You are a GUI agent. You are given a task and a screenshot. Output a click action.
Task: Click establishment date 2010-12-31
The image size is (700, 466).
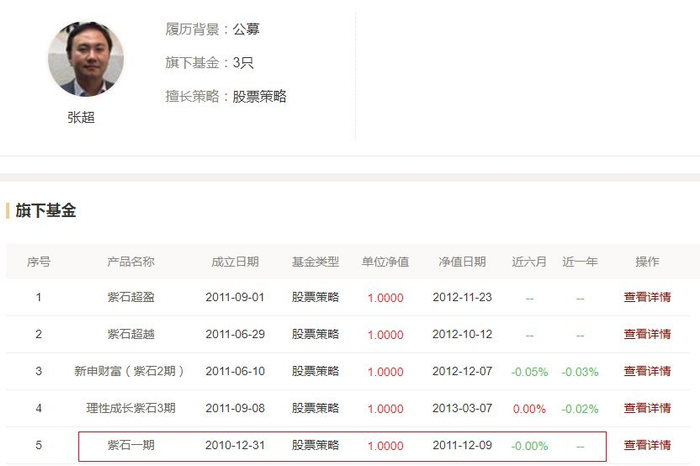(235, 445)
